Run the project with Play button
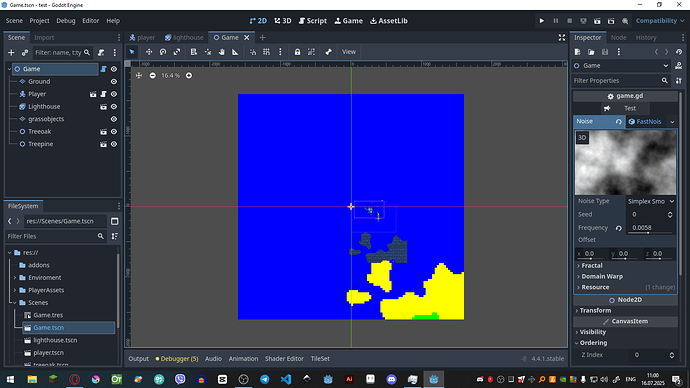 point(542,21)
